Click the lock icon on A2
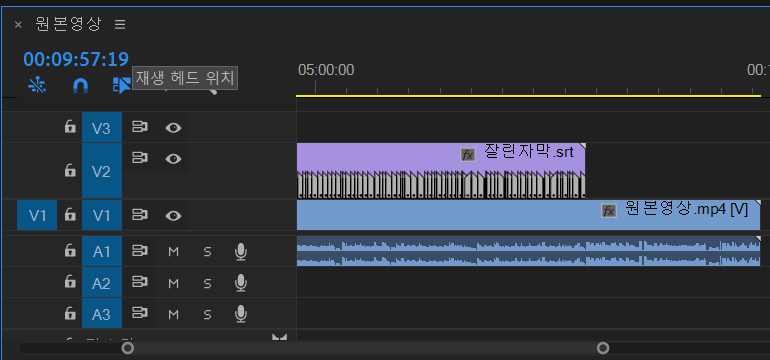The image size is (770, 360). 70,281
